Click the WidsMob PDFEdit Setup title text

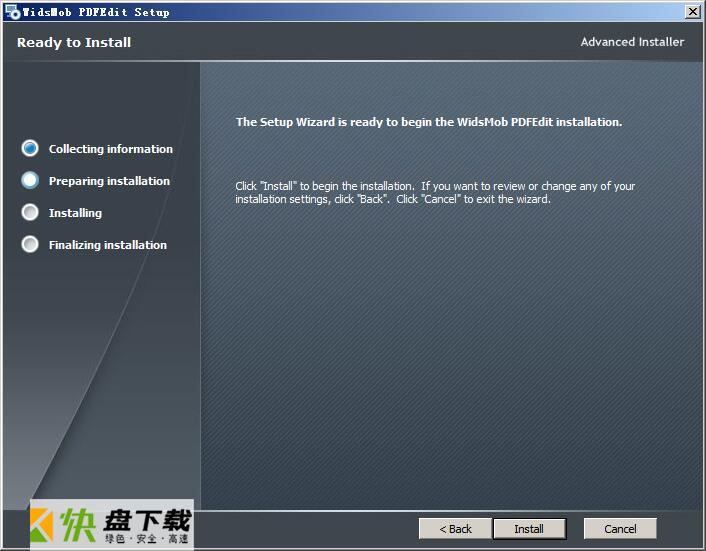pyautogui.click(x=96, y=12)
